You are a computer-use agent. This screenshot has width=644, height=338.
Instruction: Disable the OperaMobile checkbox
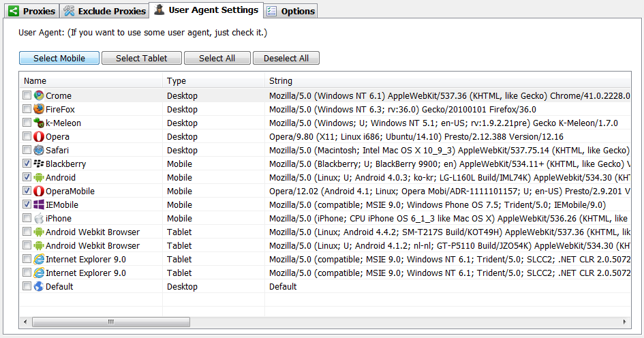tap(27, 191)
